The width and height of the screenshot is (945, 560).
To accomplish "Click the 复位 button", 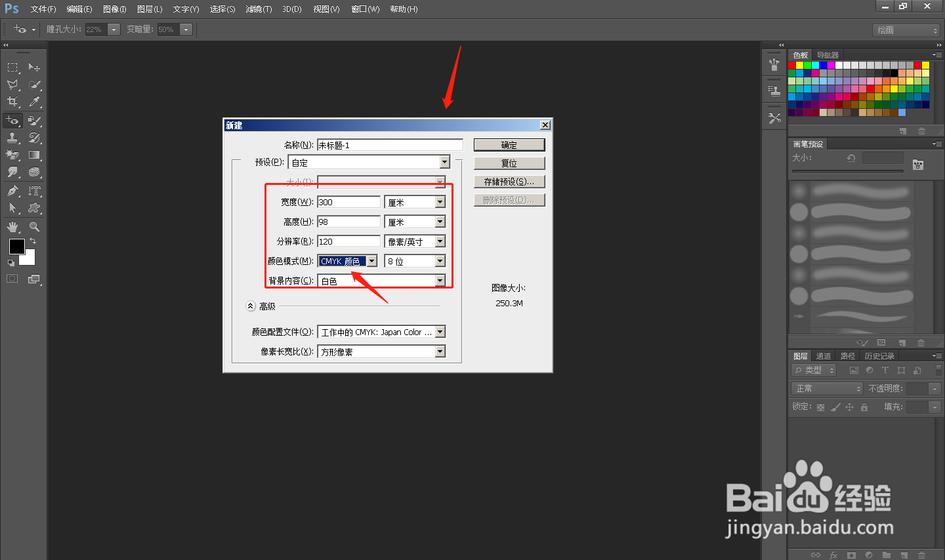I will [509, 163].
